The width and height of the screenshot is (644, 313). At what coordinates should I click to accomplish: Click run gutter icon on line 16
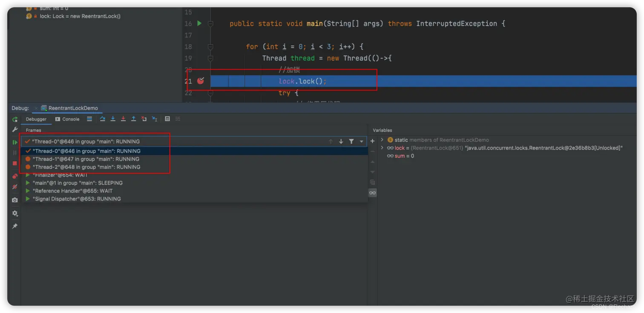[199, 23]
